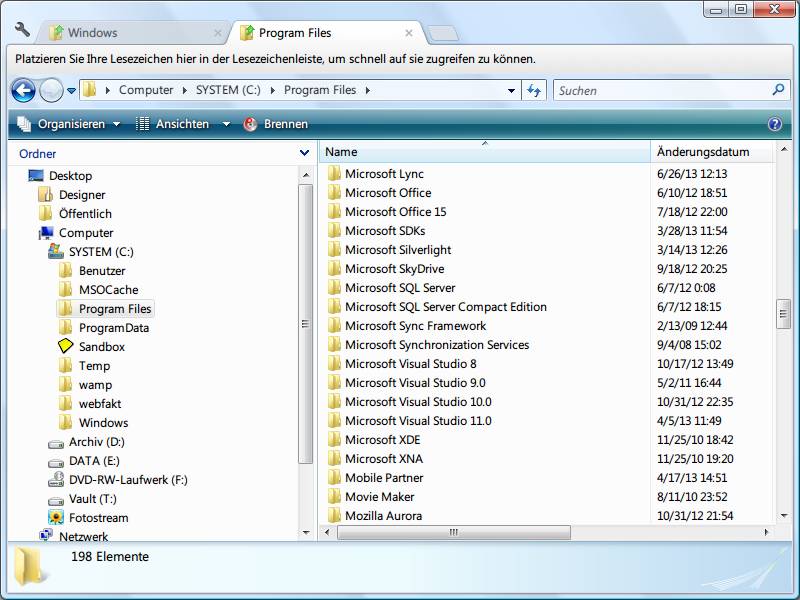Select the Microsoft Office folder icon

(334, 192)
